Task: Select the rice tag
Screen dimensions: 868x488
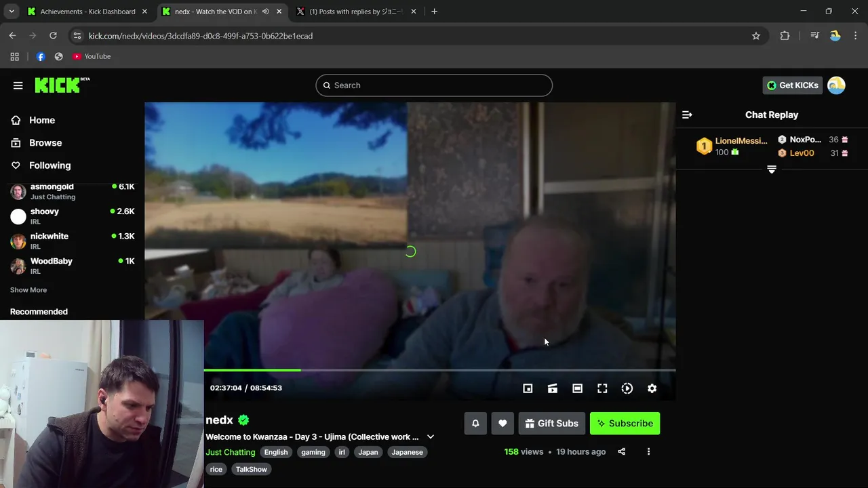Action: pyautogui.click(x=216, y=469)
